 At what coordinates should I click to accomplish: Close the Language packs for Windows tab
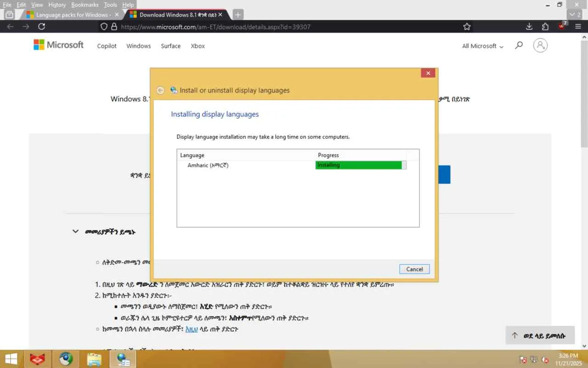pyautogui.click(x=117, y=15)
